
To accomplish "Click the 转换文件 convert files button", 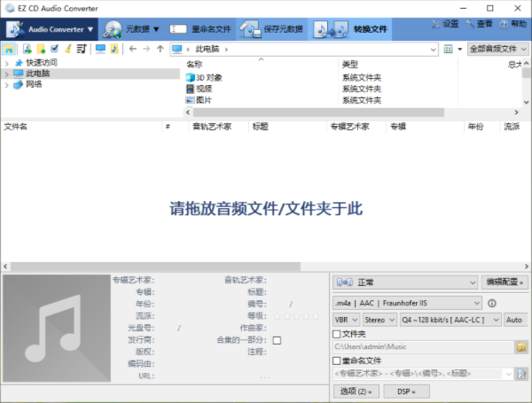I will [350, 29].
